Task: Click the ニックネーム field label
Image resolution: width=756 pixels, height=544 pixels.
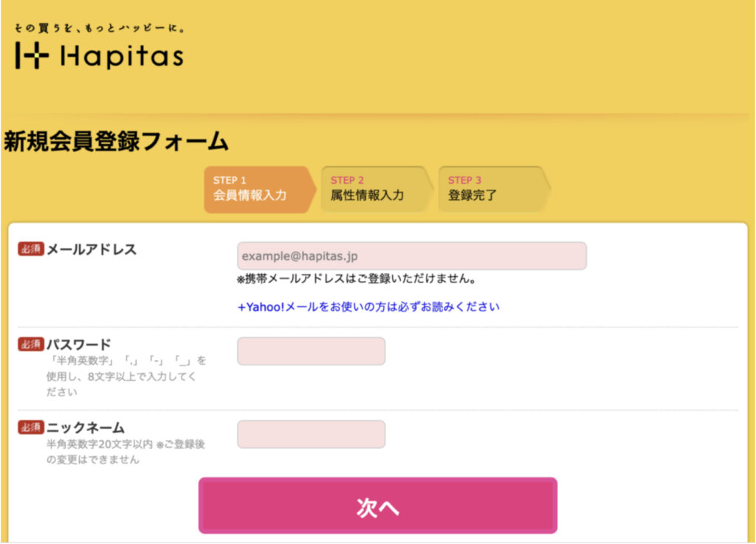Action: [x=86, y=427]
